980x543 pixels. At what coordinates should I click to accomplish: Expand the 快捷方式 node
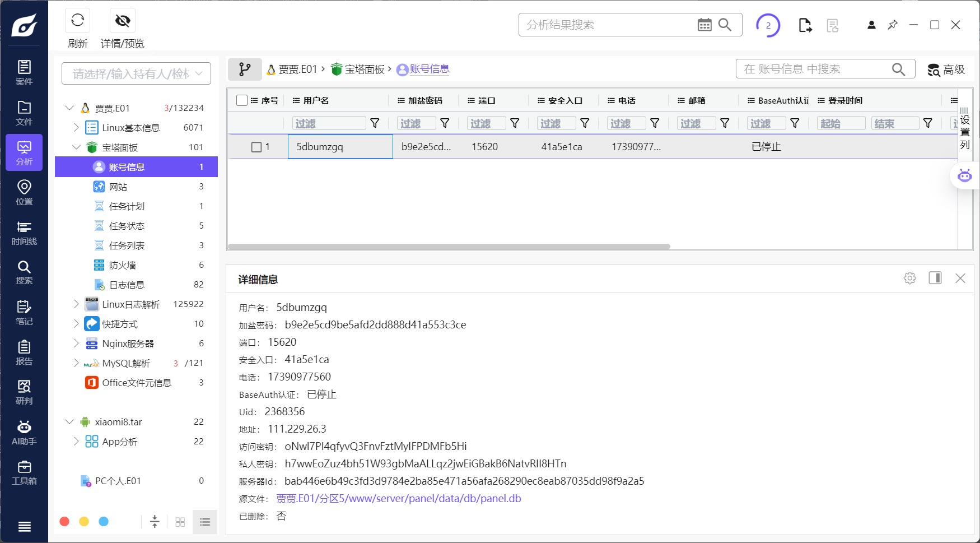(x=76, y=323)
